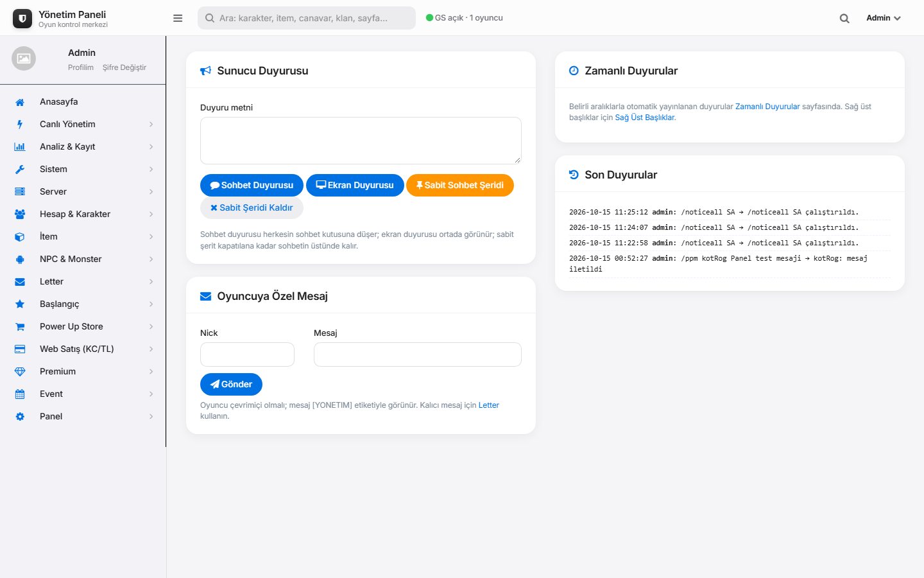Open the Admin account dropdown
The image size is (924, 578).
coord(884,18)
